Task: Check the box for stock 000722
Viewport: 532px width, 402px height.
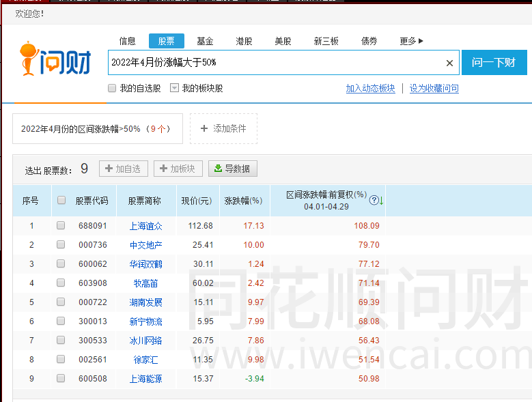Action: [x=61, y=302]
